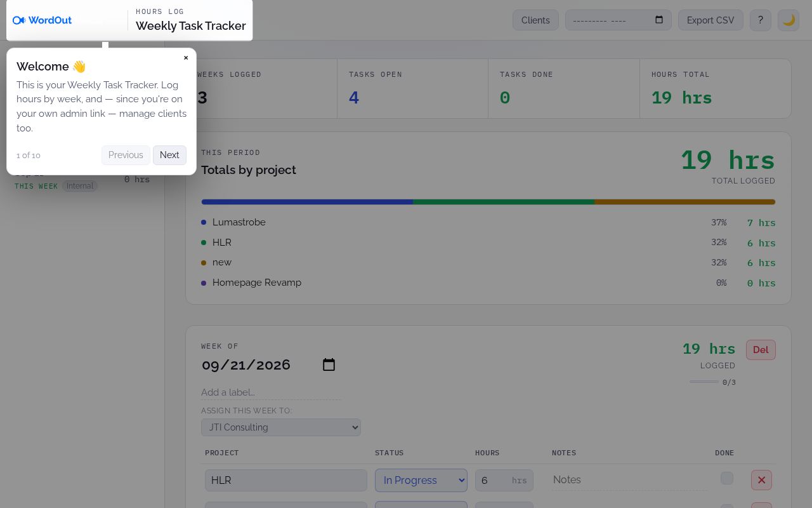Click the tasks completed progress bar 0/3
Viewport: 812px width, 508px height.
coord(704,382)
